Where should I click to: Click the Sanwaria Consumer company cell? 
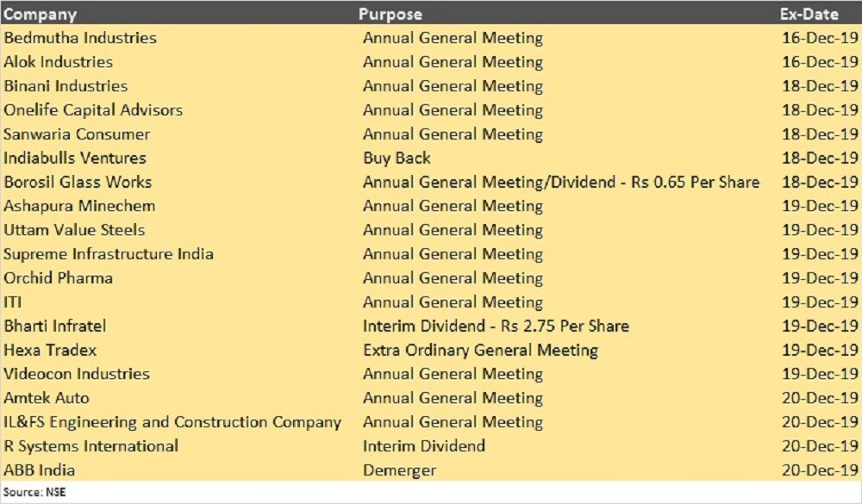(x=77, y=134)
